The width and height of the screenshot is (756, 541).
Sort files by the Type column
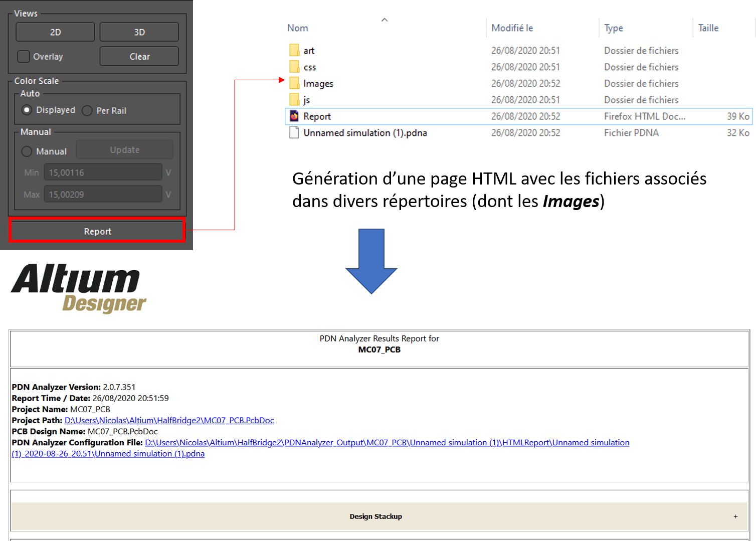(x=614, y=28)
